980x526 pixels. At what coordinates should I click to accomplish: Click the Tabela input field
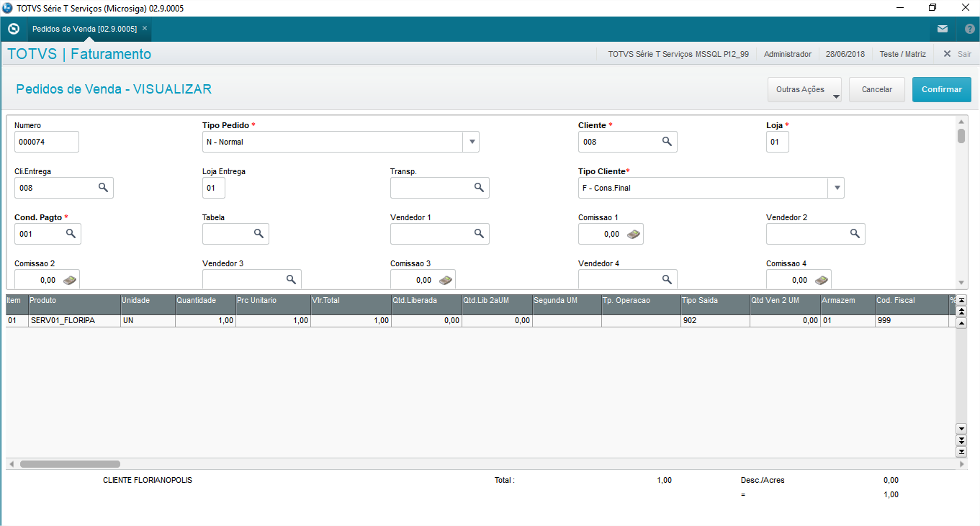[235, 234]
